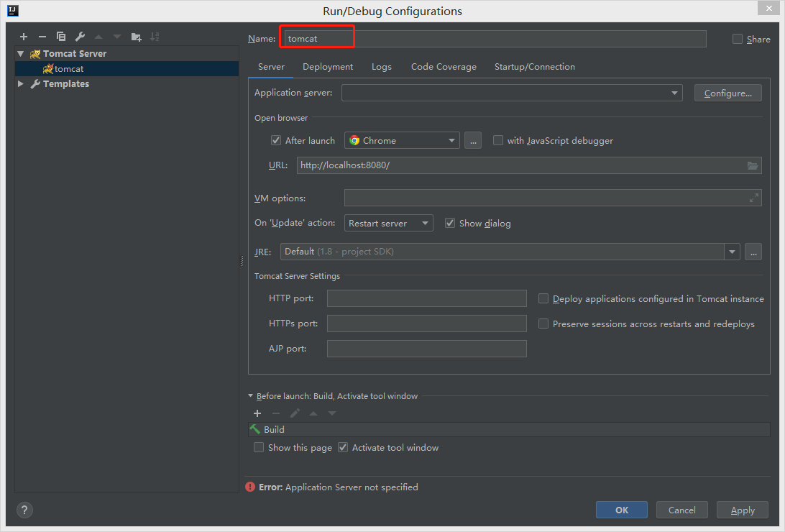Move configuration down in the left toolbar
The height and width of the screenshot is (532, 785).
(117, 37)
